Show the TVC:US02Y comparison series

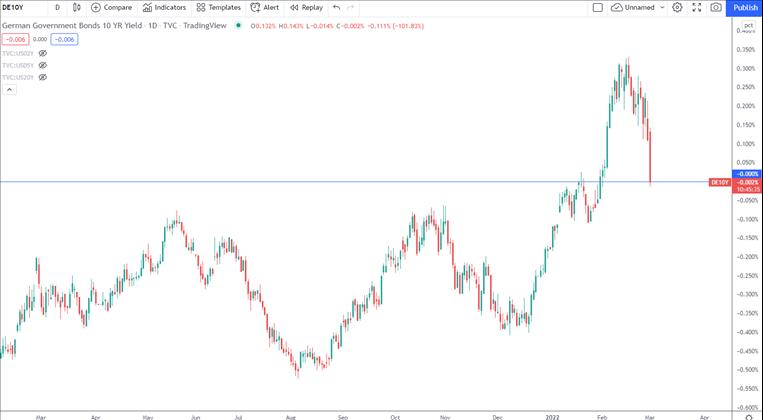click(x=42, y=52)
